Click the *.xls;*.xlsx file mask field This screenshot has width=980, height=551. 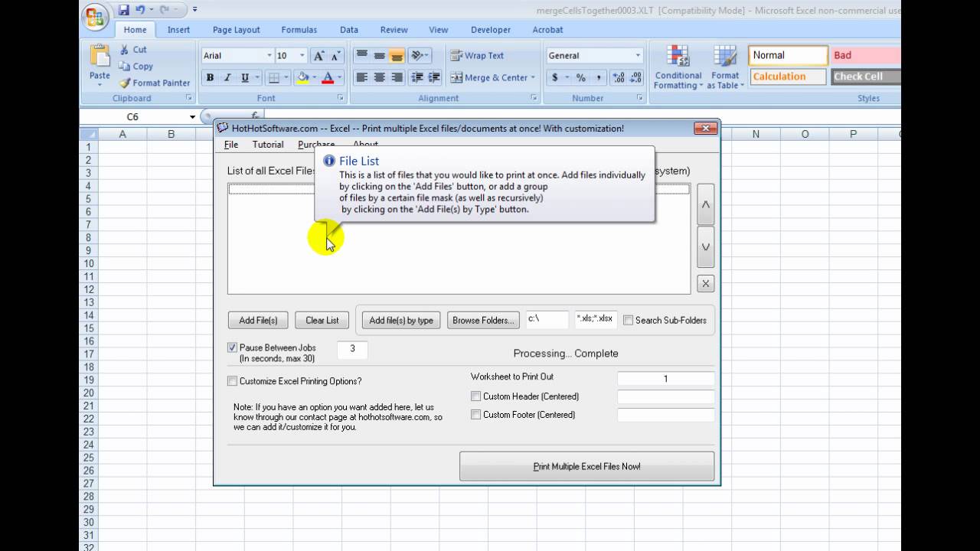tap(596, 319)
